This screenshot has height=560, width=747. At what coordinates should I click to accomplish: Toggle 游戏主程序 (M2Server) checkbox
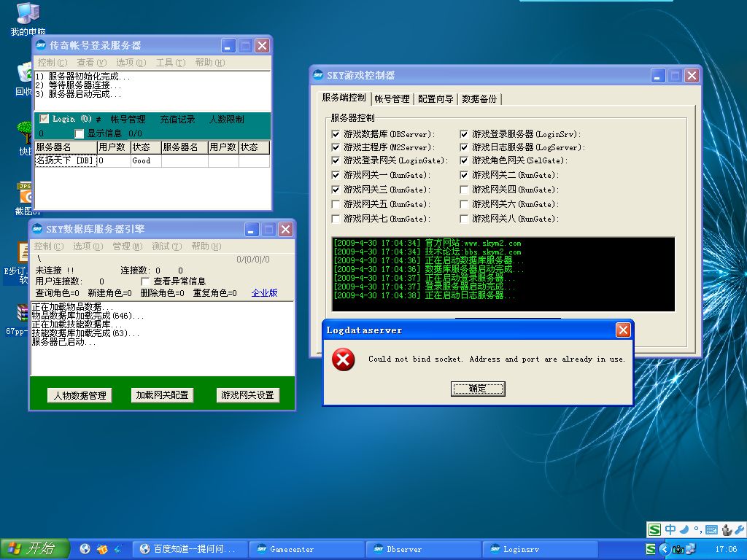[336, 147]
